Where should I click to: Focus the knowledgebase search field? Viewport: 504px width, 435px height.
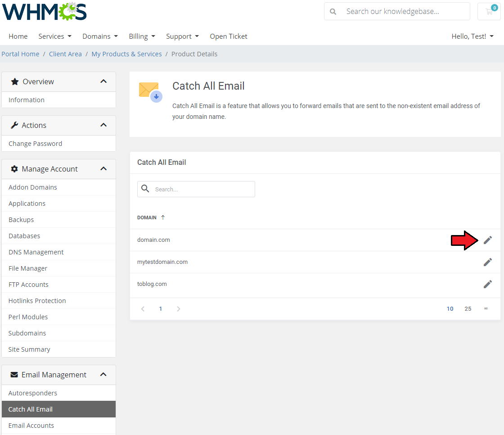(397, 12)
